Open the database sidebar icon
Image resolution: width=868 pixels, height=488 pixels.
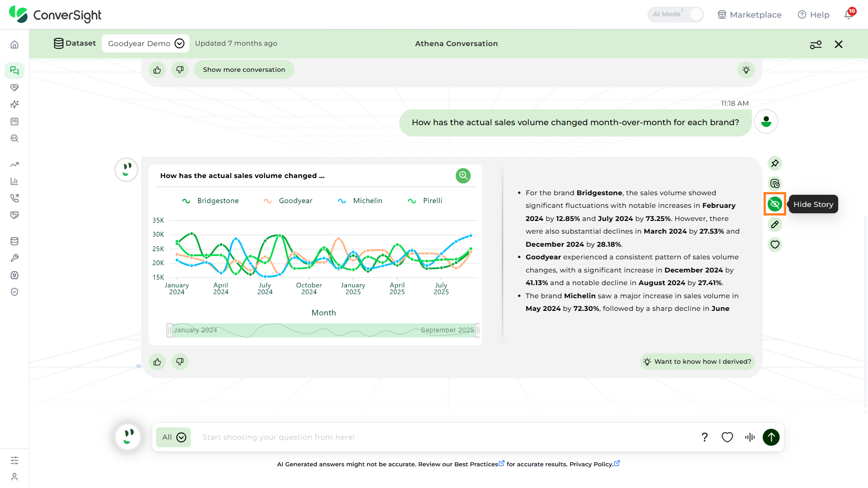pos(14,241)
